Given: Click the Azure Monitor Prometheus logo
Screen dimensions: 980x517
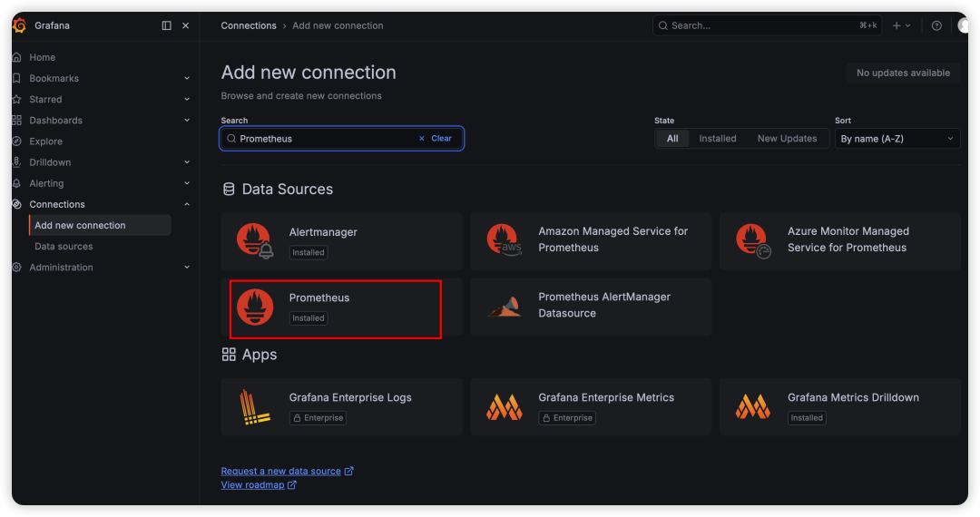Looking at the screenshot, I should [753, 240].
